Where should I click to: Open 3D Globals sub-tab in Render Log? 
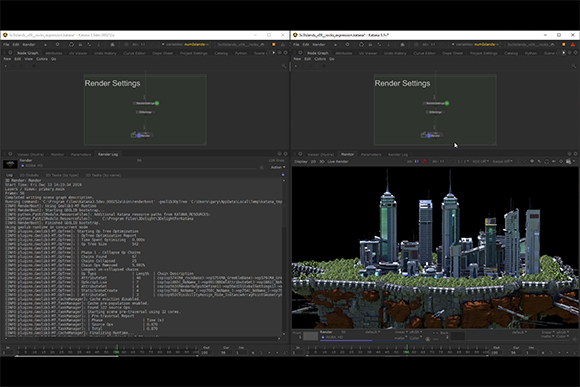tap(29, 175)
